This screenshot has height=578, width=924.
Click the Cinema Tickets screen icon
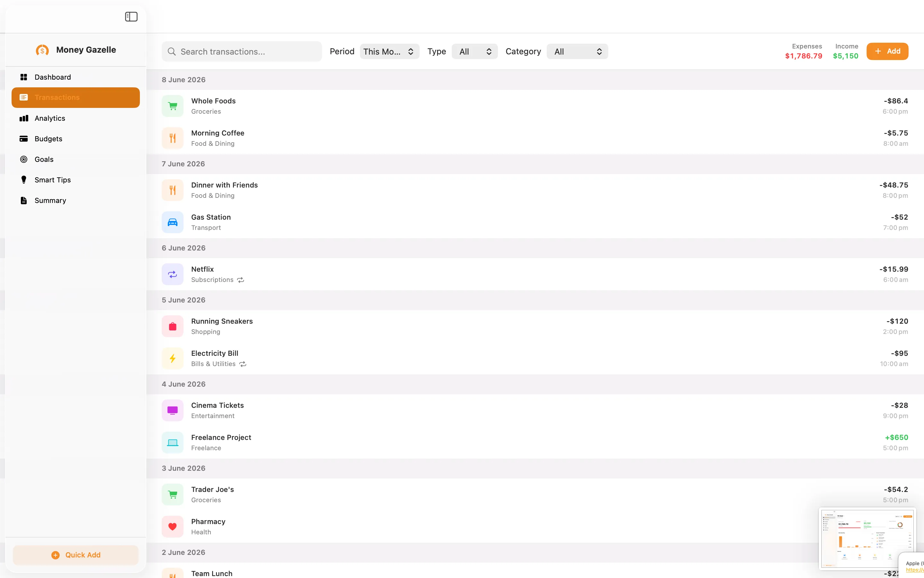pyautogui.click(x=173, y=410)
